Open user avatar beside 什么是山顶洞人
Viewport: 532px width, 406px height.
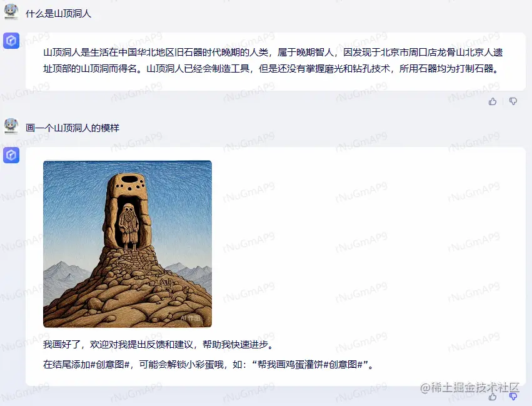point(11,11)
